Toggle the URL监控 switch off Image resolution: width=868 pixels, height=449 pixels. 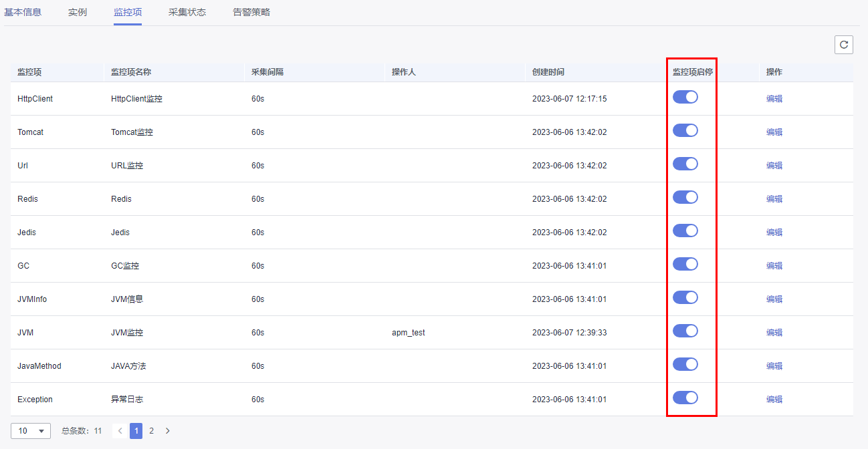pos(685,164)
